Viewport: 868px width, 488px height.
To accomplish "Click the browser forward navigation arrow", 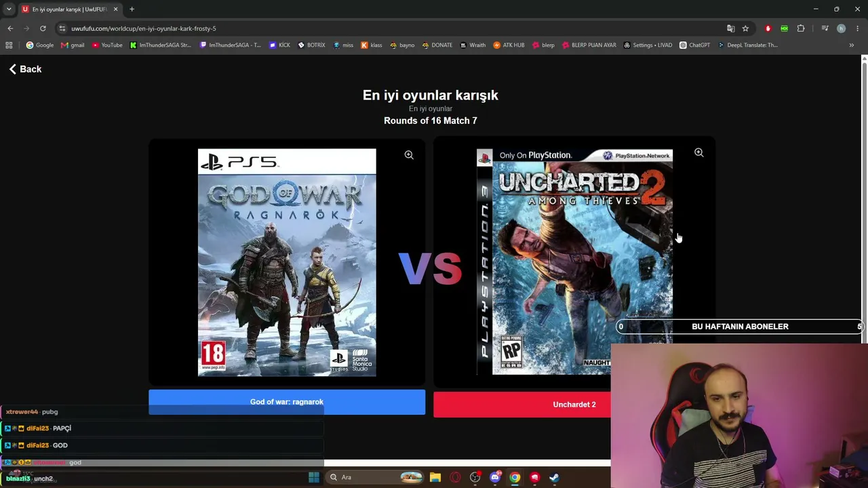I will coord(26,28).
